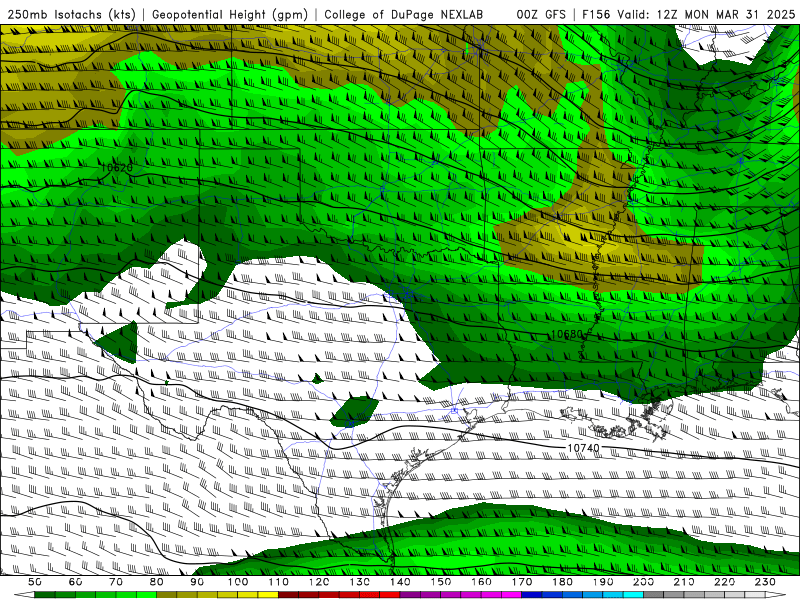Screen dimensions: 800x600
Task: Click the 110 value on the color scale
Action: (278, 582)
